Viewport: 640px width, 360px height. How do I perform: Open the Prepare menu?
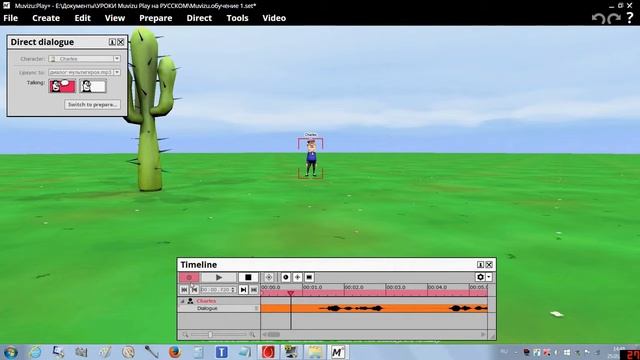coord(156,18)
